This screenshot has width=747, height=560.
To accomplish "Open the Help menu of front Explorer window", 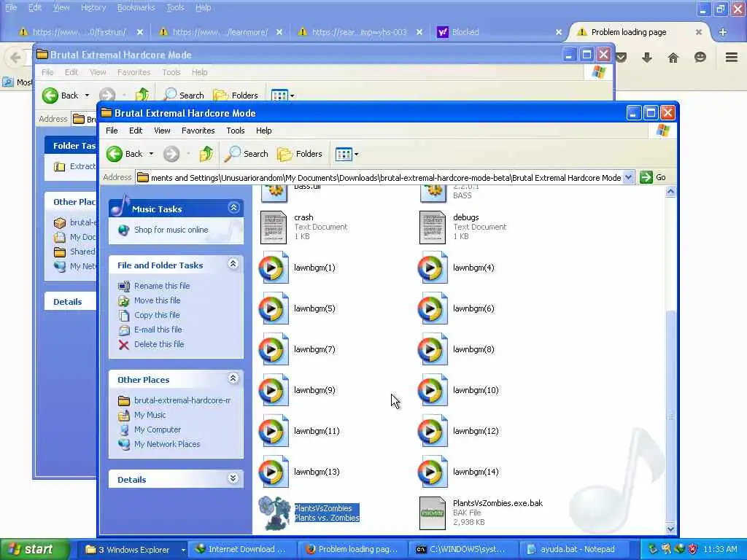I will [x=263, y=131].
